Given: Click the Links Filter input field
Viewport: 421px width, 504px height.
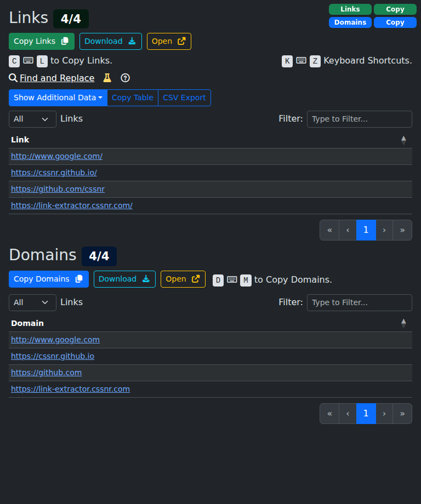Looking at the screenshot, I should pos(359,119).
